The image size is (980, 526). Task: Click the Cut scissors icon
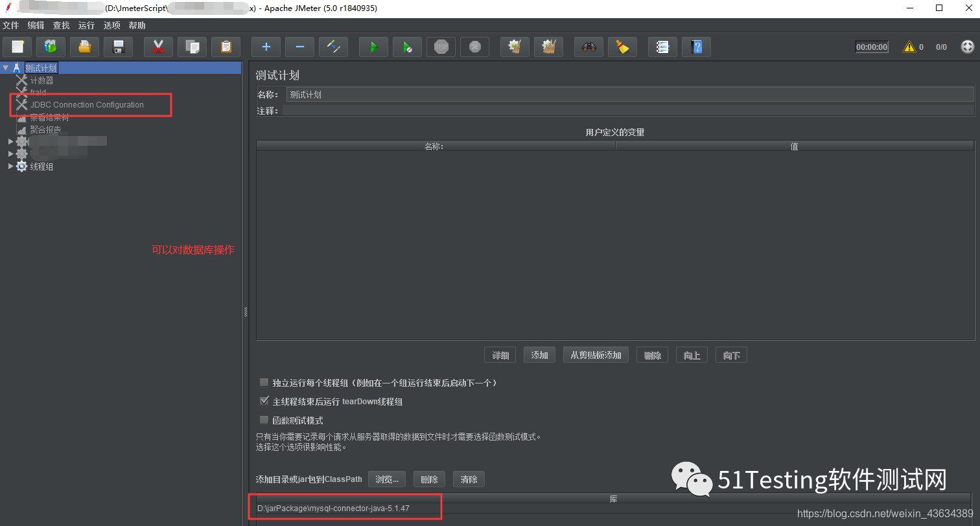158,47
